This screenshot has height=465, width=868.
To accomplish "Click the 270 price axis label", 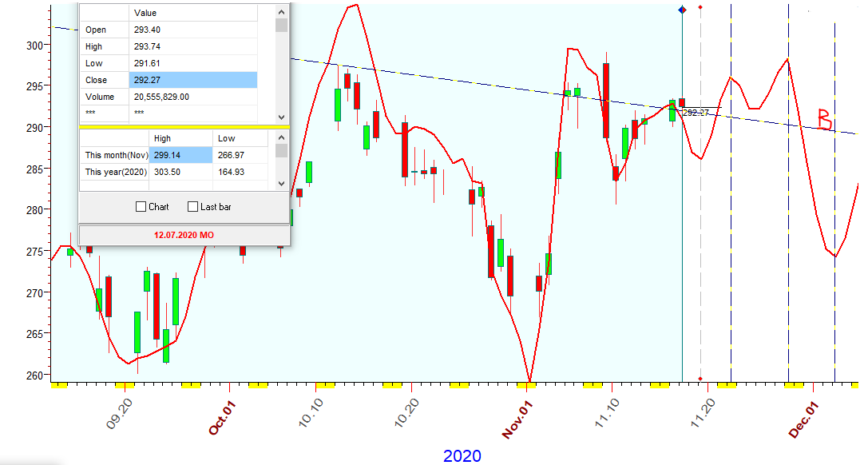I will point(34,293).
